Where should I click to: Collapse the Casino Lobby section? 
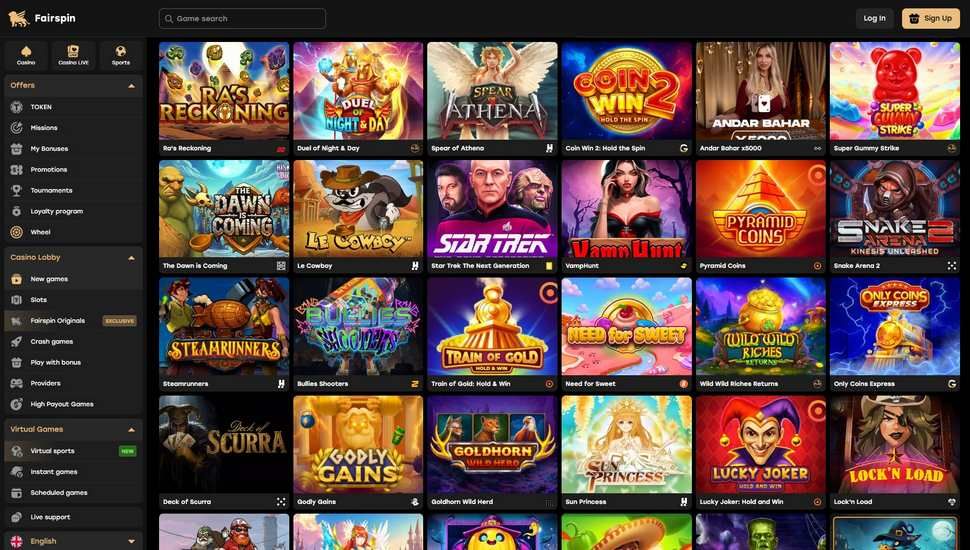131,258
